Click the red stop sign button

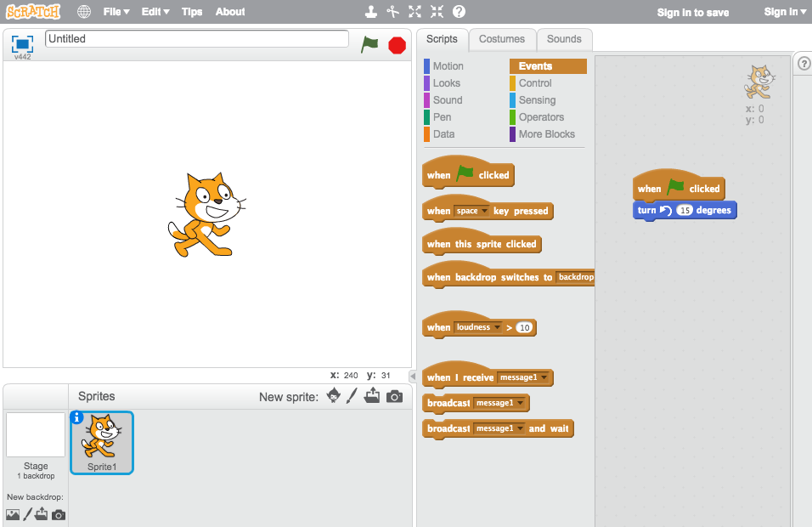pyautogui.click(x=398, y=46)
